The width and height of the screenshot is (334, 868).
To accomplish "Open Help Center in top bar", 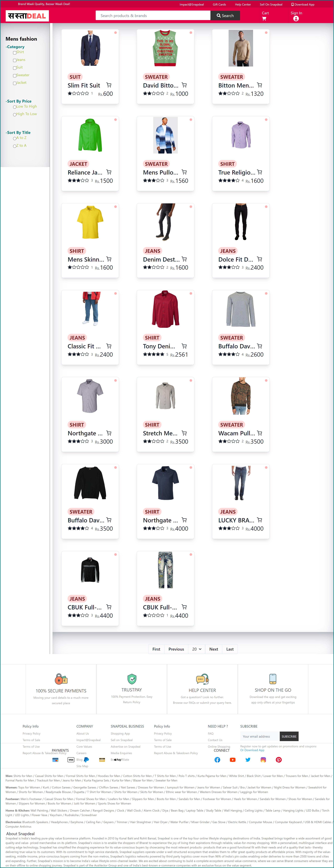I will pos(243,4).
